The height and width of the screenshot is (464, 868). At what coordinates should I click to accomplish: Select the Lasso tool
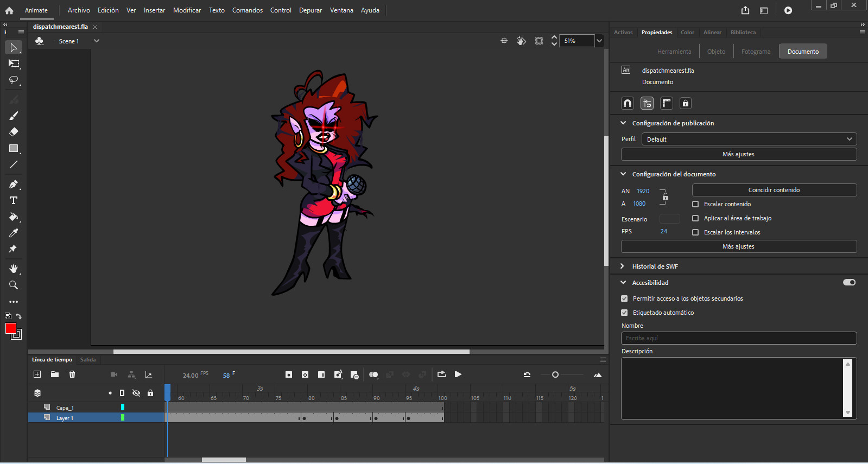coord(14,80)
